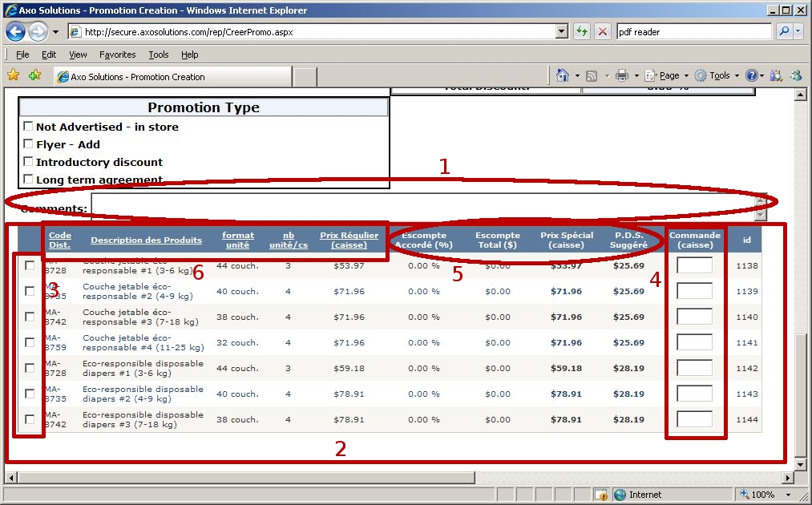Click the horizontal scrollbar right arrow
Image resolution: width=812 pixels, height=505 pixels.
coord(788,478)
